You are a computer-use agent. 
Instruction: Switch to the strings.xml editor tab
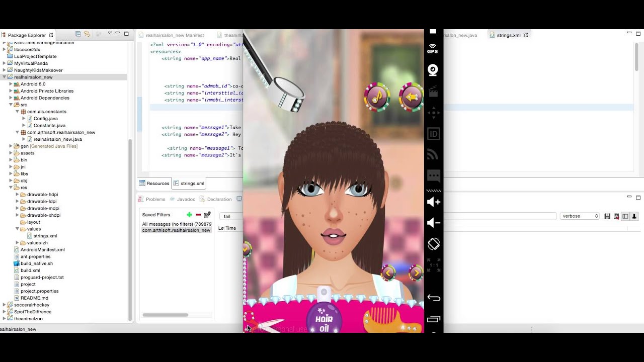coord(509,35)
